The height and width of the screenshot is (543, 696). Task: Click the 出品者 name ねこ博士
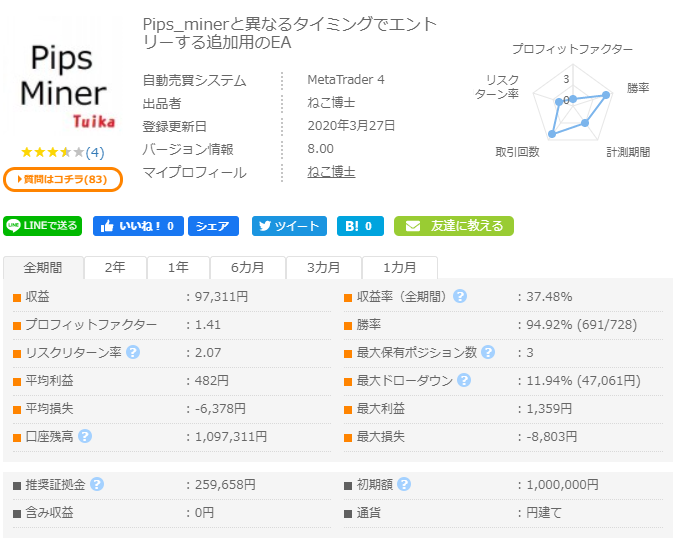331,103
